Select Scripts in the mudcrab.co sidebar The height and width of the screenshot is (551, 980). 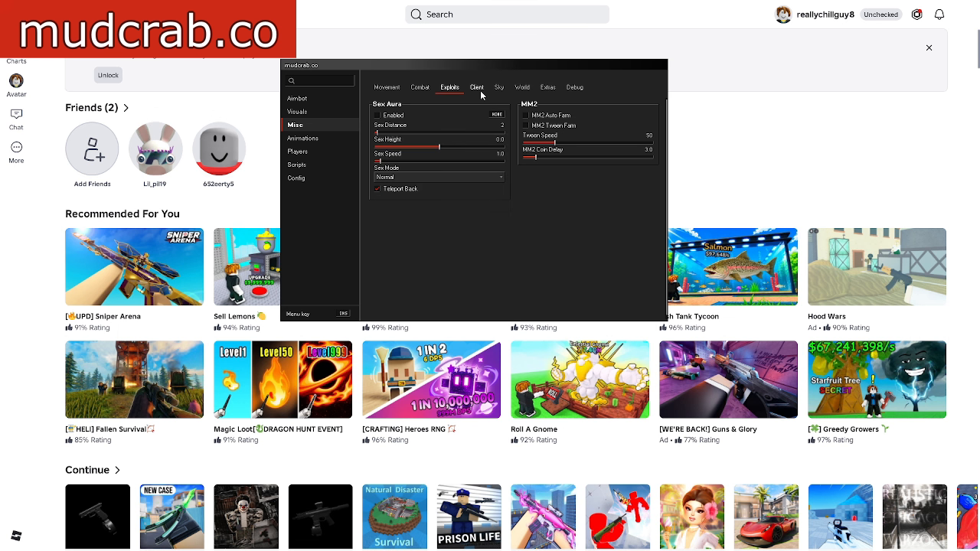296,165
